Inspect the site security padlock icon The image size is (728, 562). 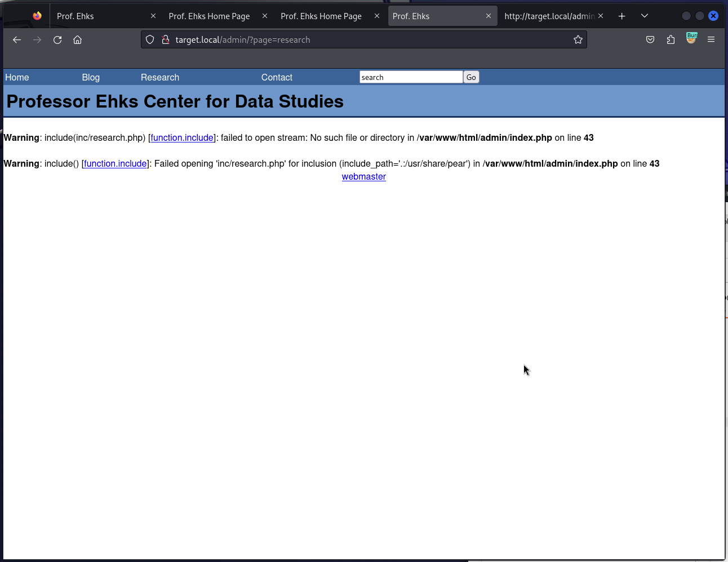(x=165, y=39)
